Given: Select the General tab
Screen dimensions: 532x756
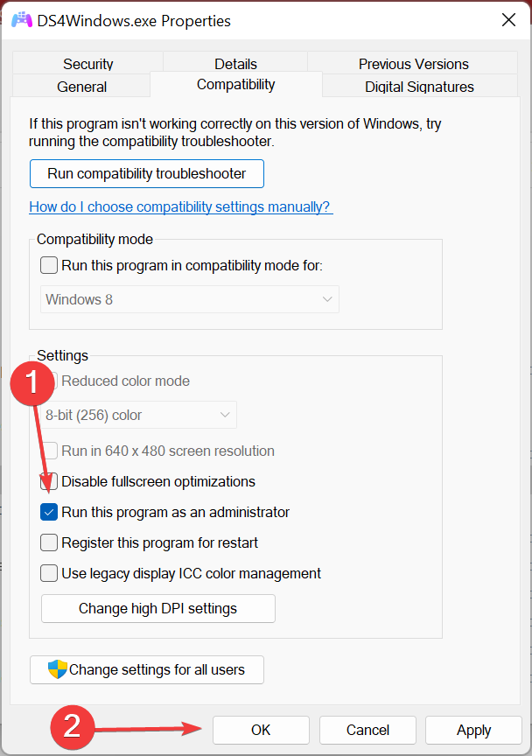Looking at the screenshot, I should (x=81, y=87).
